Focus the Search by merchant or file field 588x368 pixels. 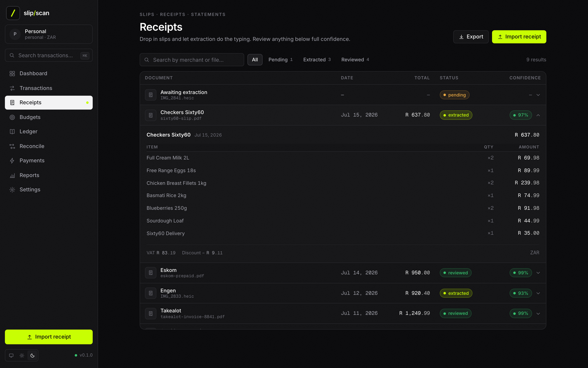[192, 60]
